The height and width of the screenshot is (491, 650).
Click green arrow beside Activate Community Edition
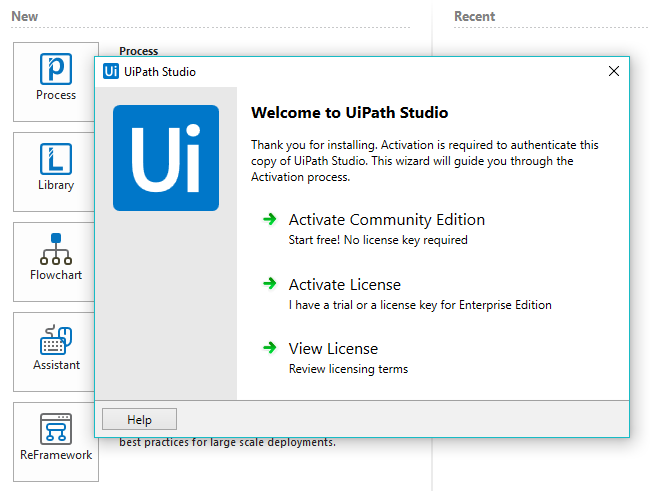coord(269,220)
